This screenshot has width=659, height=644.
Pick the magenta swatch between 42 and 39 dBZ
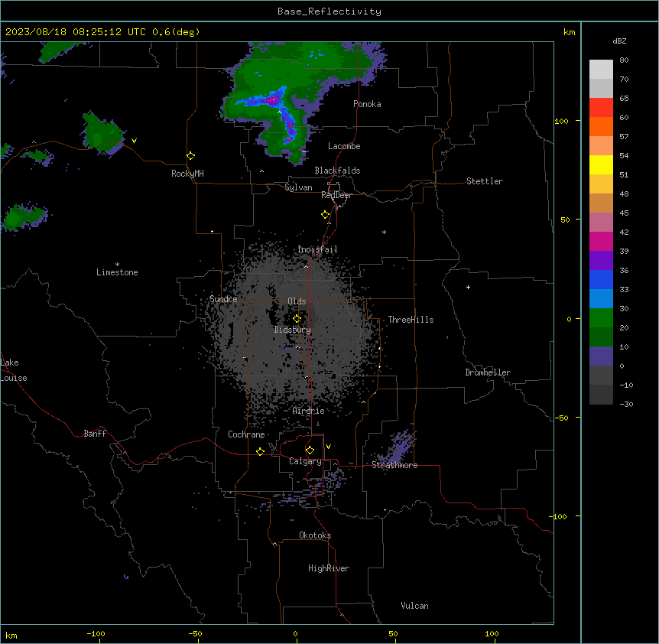[601, 241]
